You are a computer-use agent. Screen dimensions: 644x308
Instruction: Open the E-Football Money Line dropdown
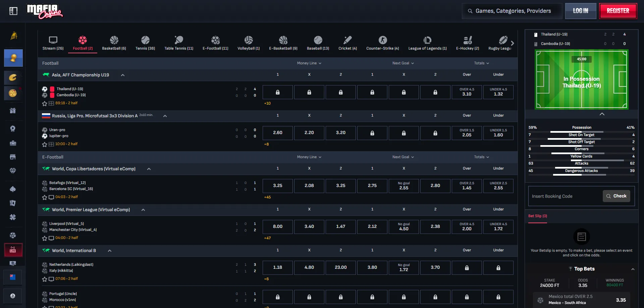(x=309, y=157)
